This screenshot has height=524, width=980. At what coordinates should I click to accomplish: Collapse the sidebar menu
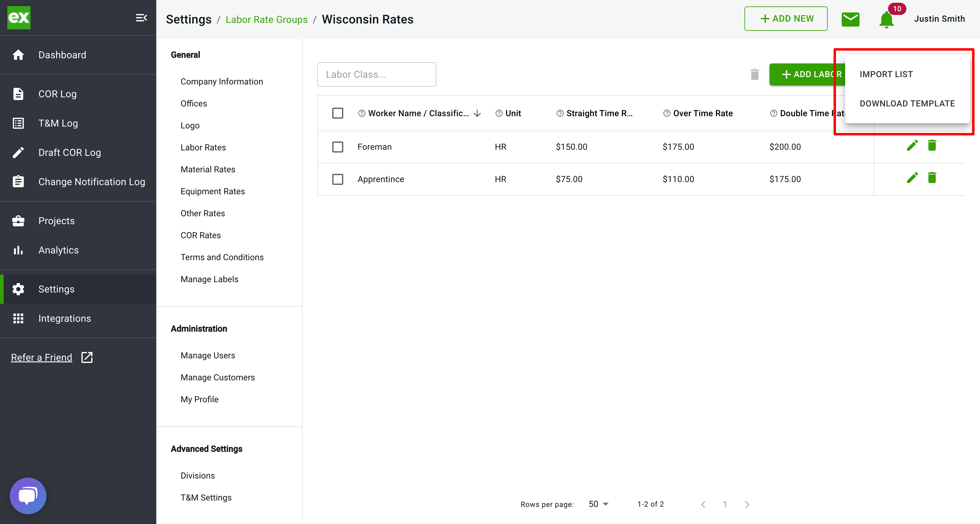pos(141,17)
